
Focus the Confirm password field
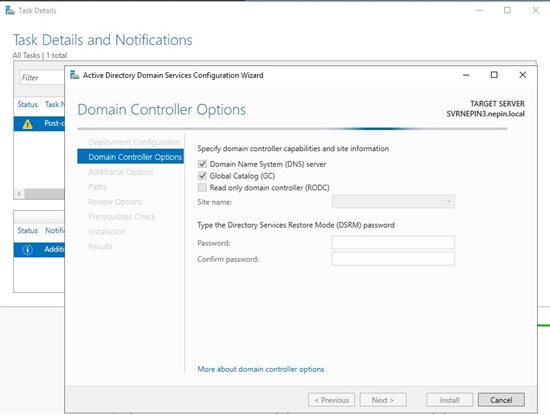pyautogui.click(x=393, y=259)
